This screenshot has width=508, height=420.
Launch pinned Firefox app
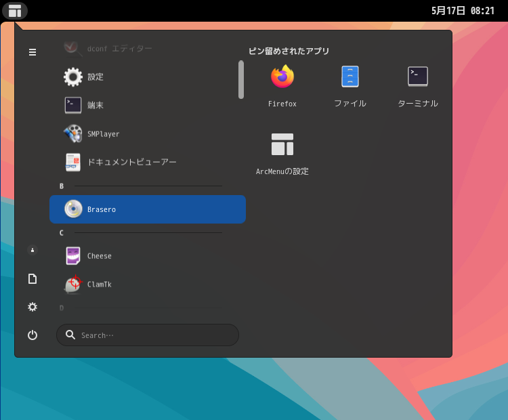coord(282,85)
